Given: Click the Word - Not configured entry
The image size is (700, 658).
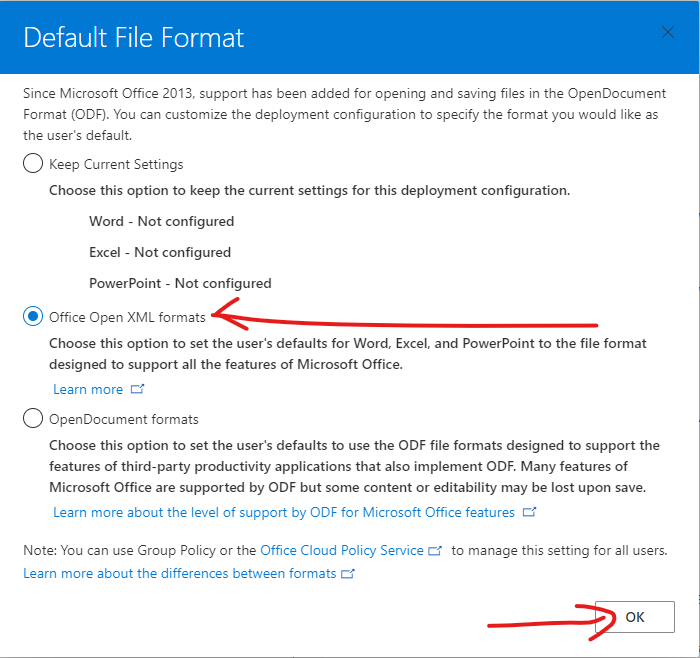Looking at the screenshot, I should point(162,221).
